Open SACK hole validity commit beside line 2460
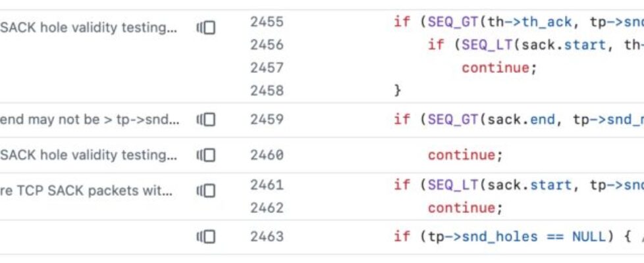This screenshot has width=644, height=263. [x=89, y=155]
